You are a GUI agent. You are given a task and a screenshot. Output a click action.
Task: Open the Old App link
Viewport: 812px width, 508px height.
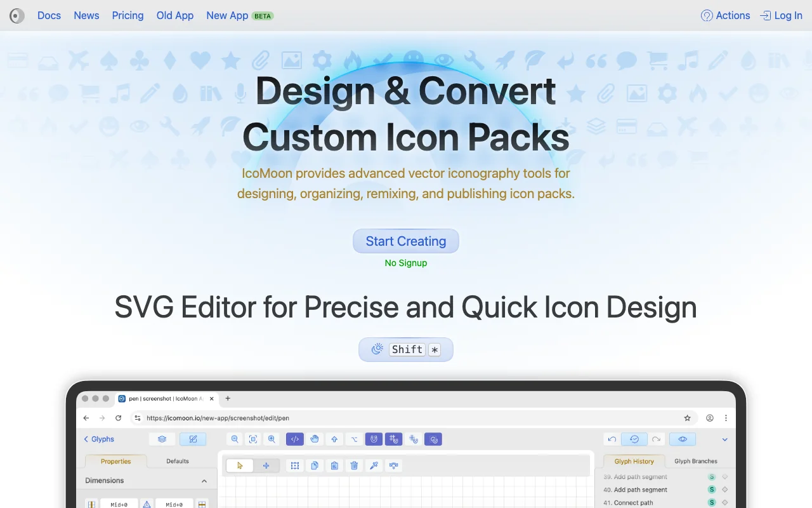[x=175, y=15]
